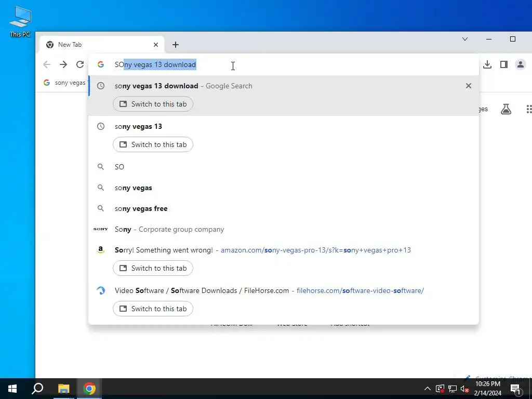The width and height of the screenshot is (532, 399).
Task: Click the magnifier icon beside 'SO'
Action: [x=101, y=167]
